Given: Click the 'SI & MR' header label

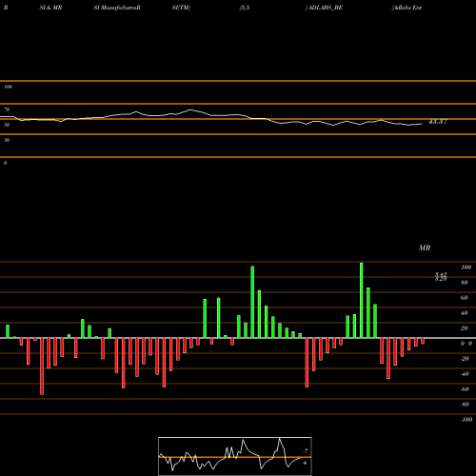Looking at the screenshot, I should click(50, 8).
